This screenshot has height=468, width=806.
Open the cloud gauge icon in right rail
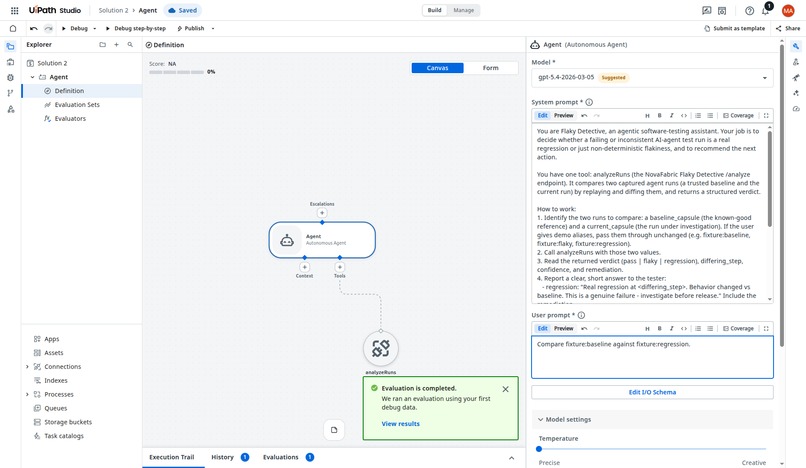796,109
